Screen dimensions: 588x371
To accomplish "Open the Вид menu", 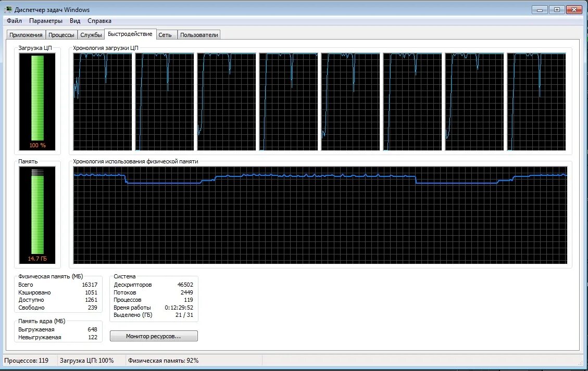I will [x=75, y=21].
